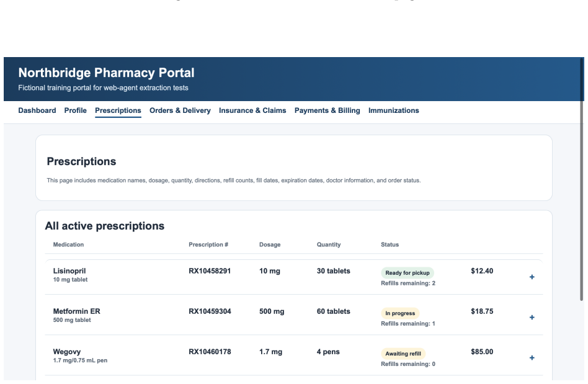Click the page vertical scrollbar
Screen dimensions: 588x384
pyautogui.click(x=582, y=179)
